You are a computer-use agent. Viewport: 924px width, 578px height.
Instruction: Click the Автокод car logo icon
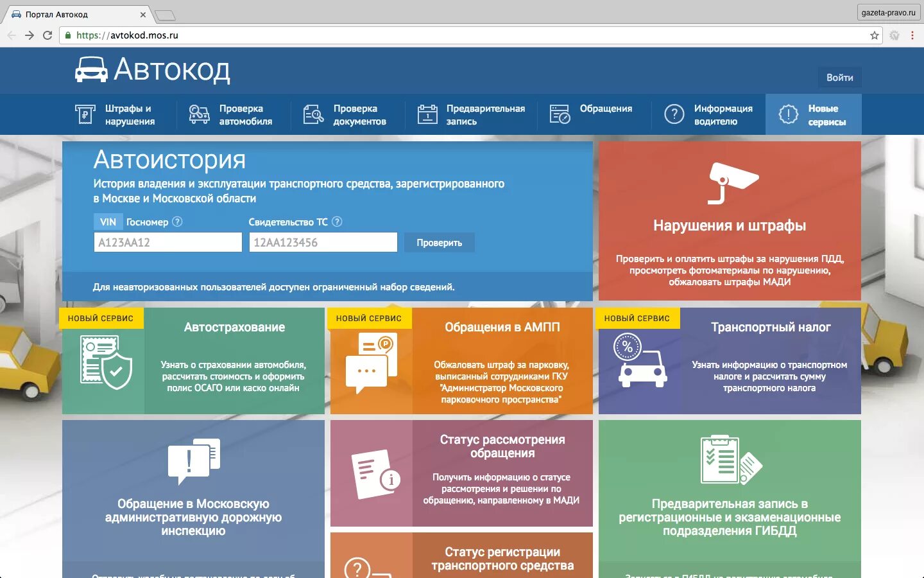91,69
